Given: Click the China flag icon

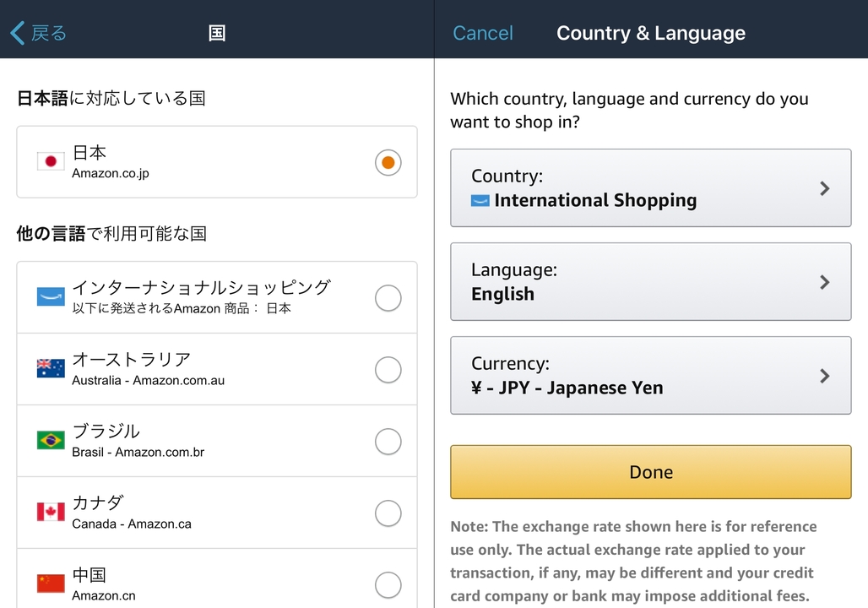Looking at the screenshot, I should pyautogui.click(x=51, y=584).
